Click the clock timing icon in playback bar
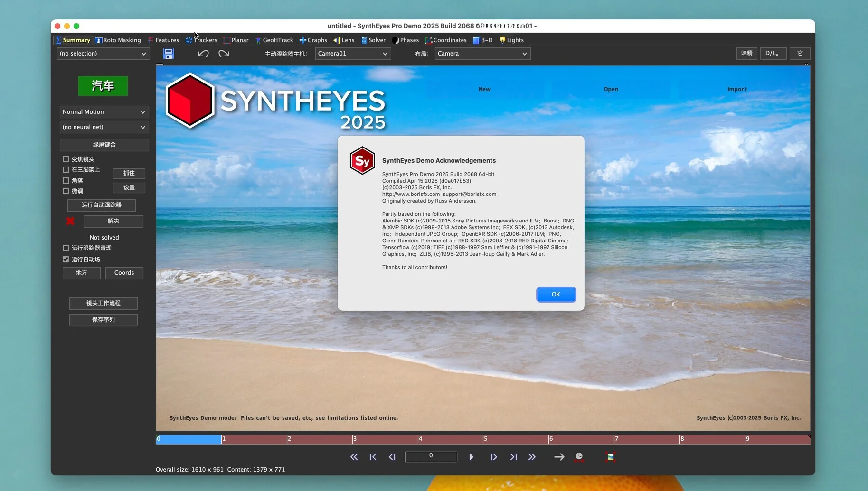 (579, 457)
